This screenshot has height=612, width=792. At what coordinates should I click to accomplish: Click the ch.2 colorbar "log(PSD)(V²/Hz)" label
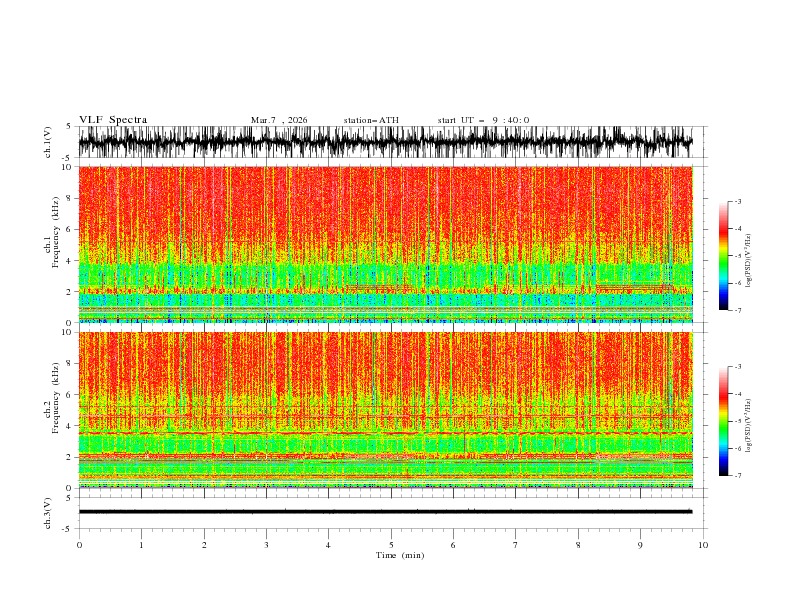tap(749, 425)
